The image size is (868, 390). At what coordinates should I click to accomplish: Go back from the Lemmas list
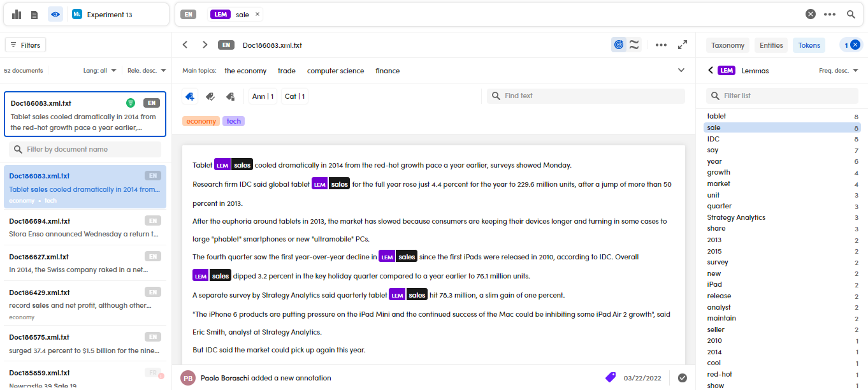pyautogui.click(x=711, y=71)
